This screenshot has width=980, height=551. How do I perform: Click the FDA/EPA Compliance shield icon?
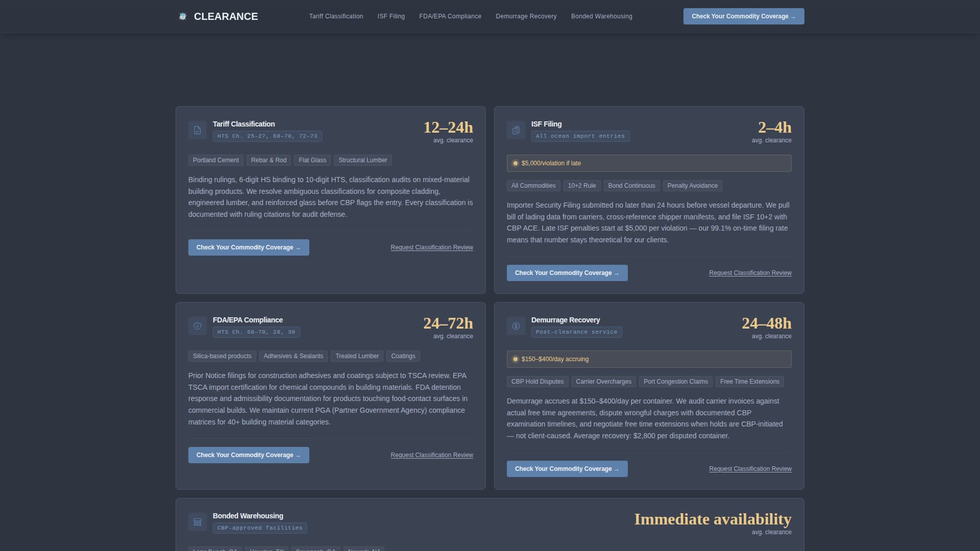198,326
